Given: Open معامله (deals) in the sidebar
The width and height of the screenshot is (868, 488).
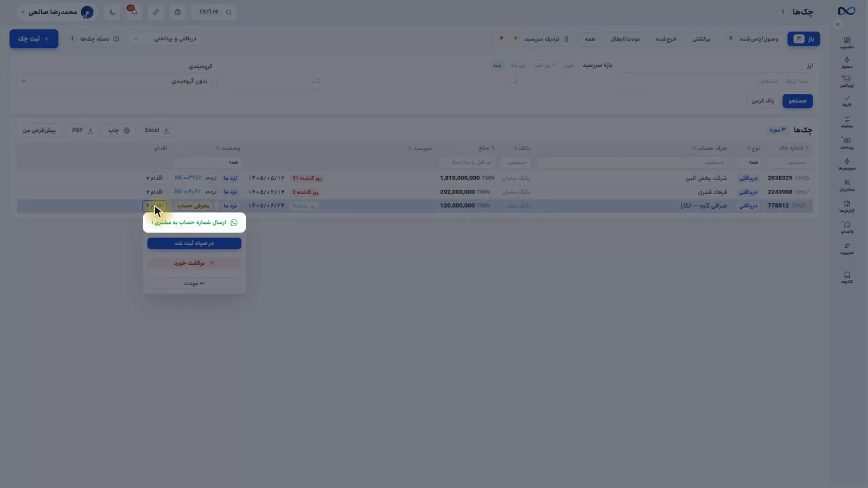Looking at the screenshot, I should [x=847, y=122].
